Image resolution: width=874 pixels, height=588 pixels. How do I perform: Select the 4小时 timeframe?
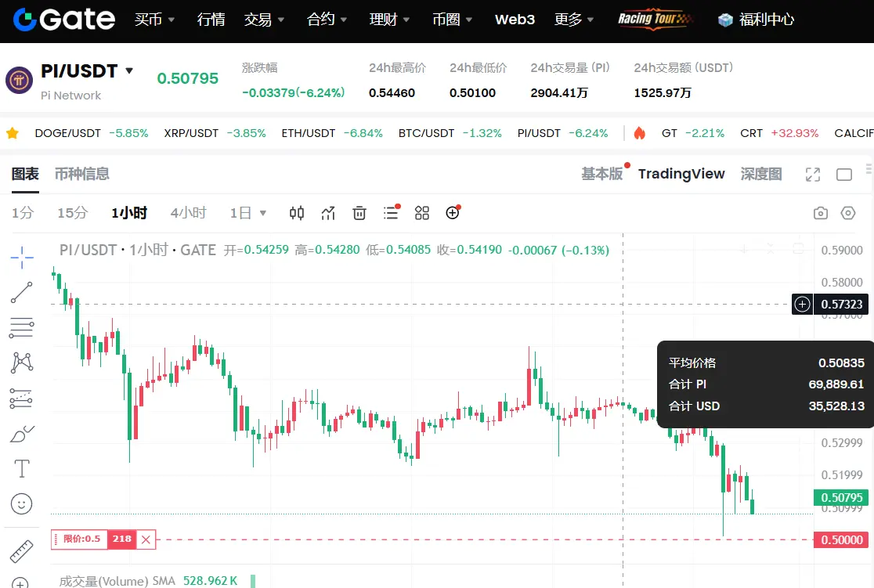coord(189,213)
